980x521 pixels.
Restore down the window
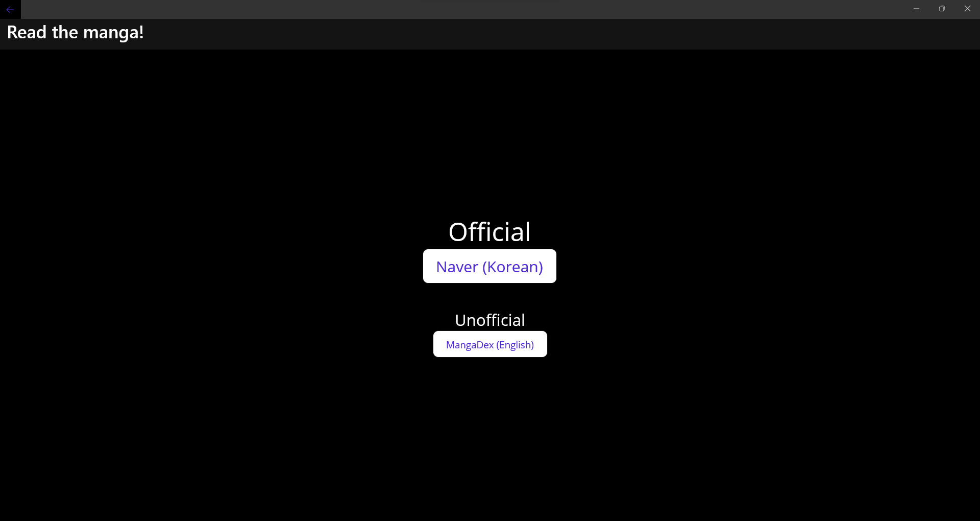pyautogui.click(x=942, y=9)
